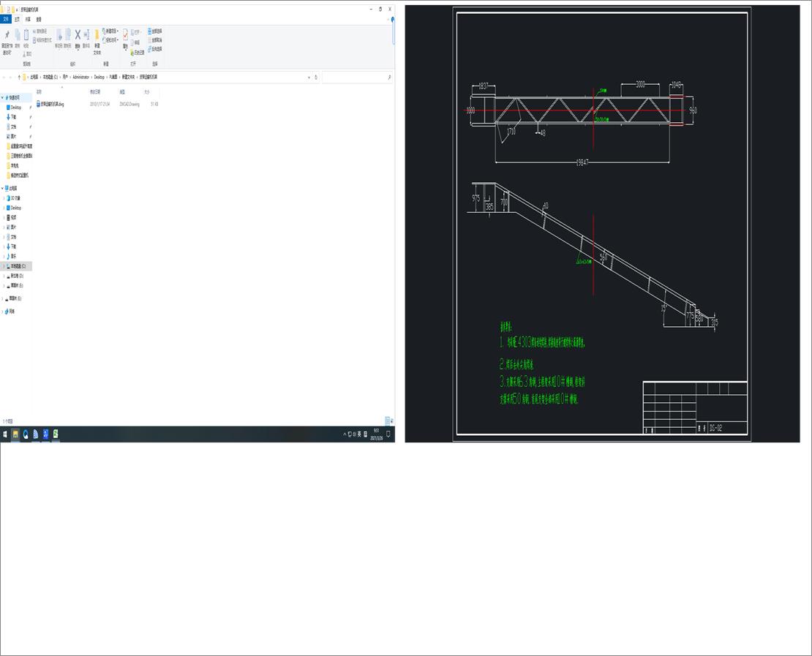This screenshot has width=812, height=656.
Task: Switch to the View ribbon tab
Action: pyautogui.click(x=39, y=19)
